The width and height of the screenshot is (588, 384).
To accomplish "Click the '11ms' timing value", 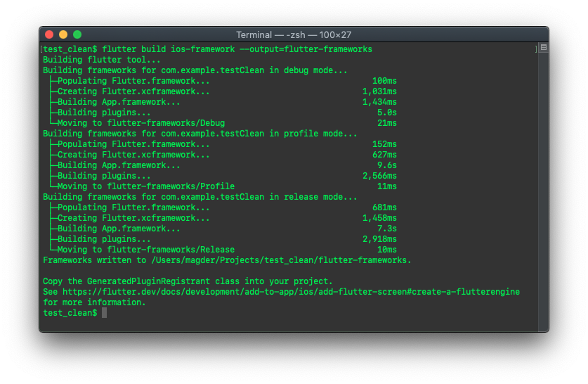I will [387, 186].
